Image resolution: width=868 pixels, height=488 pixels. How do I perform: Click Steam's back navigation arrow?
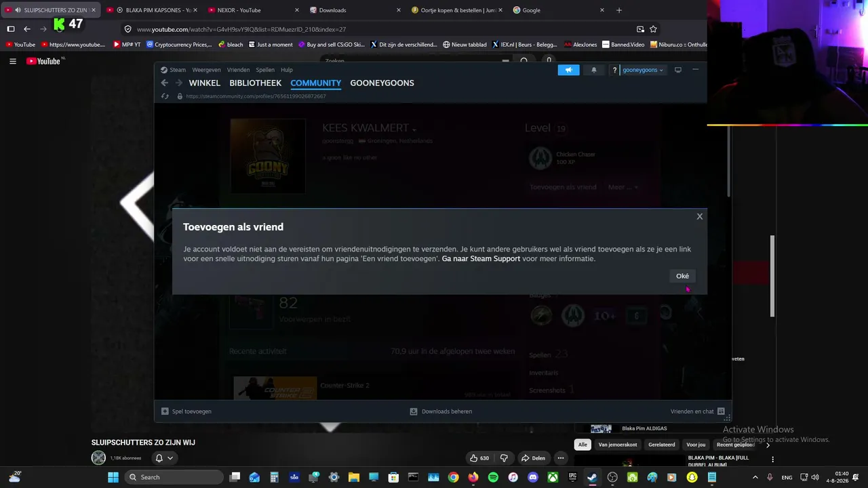pyautogui.click(x=165, y=83)
